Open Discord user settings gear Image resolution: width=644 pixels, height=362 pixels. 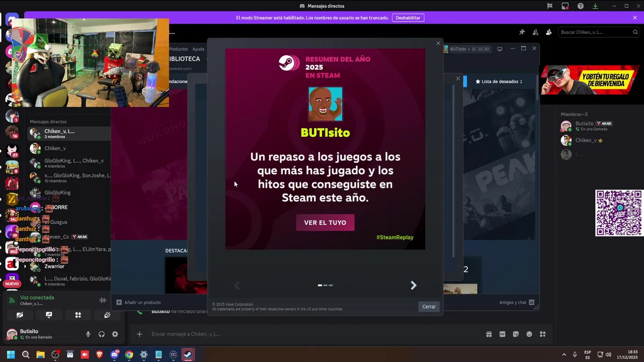115,334
